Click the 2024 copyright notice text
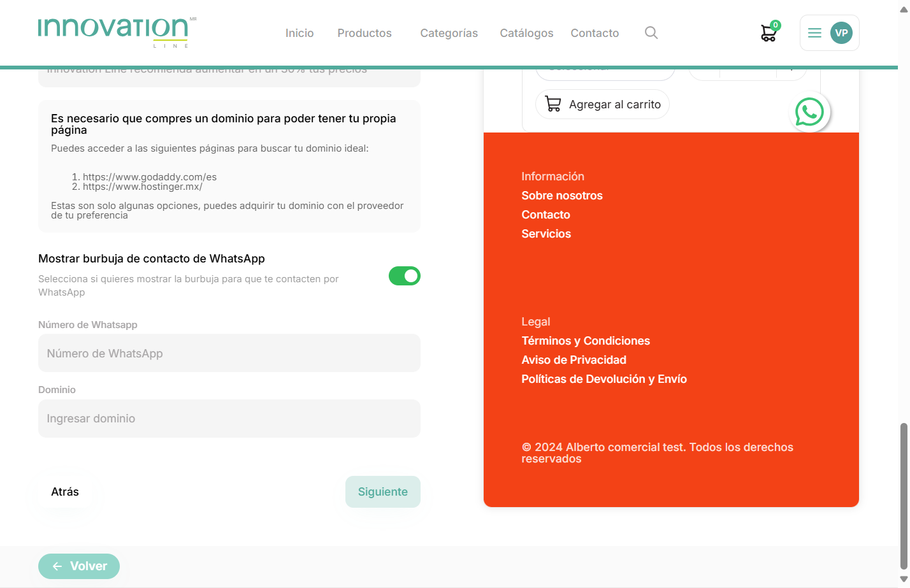Screen dimensions: 910x588 pyautogui.click(x=657, y=453)
